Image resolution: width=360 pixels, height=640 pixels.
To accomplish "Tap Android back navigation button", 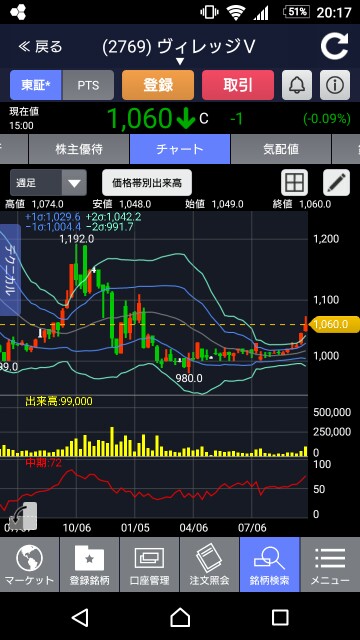I will tap(80, 617).
